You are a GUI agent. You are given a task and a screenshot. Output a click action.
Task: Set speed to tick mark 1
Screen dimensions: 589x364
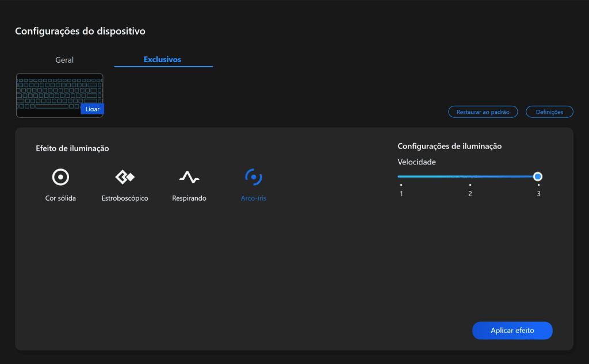pos(401,185)
